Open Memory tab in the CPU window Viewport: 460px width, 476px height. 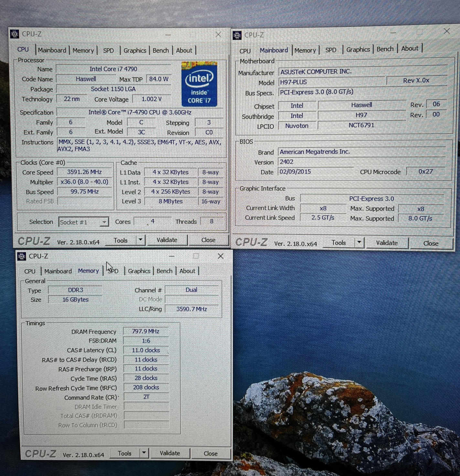tap(83, 51)
